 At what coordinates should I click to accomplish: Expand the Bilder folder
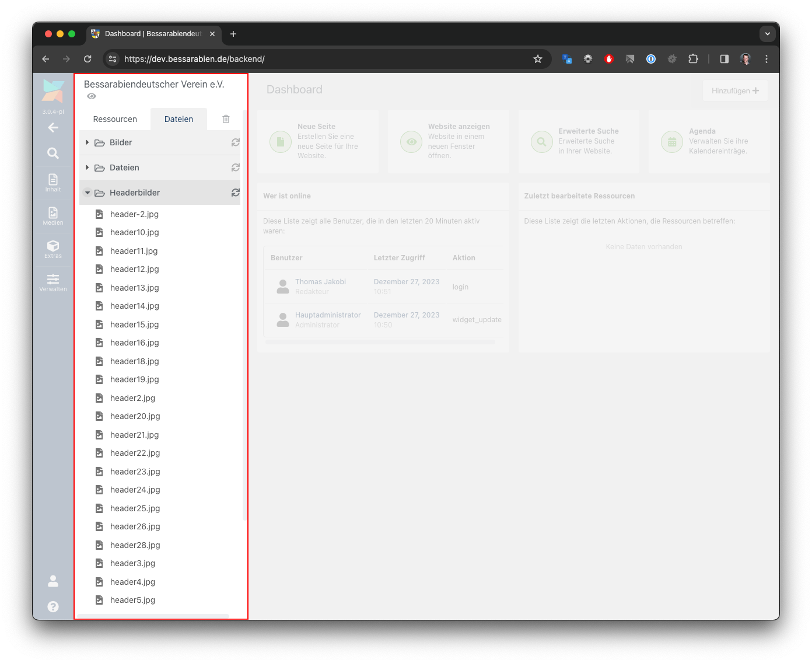[87, 142]
